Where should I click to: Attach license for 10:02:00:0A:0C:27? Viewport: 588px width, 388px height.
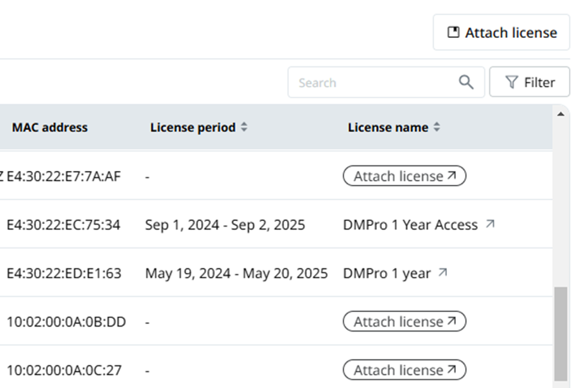click(405, 370)
